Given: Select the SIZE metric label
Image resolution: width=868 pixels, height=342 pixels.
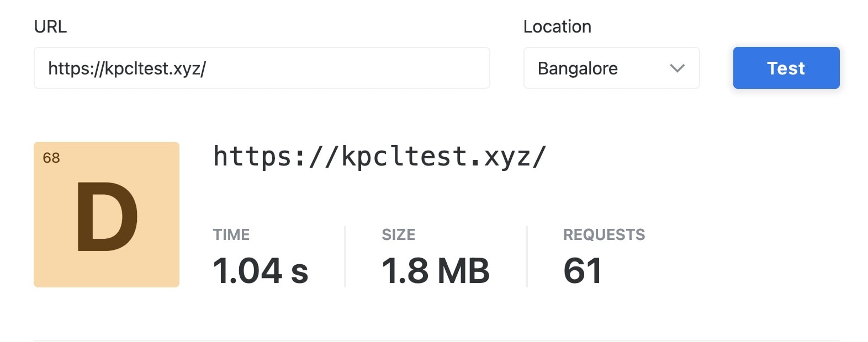Looking at the screenshot, I should tap(398, 235).
